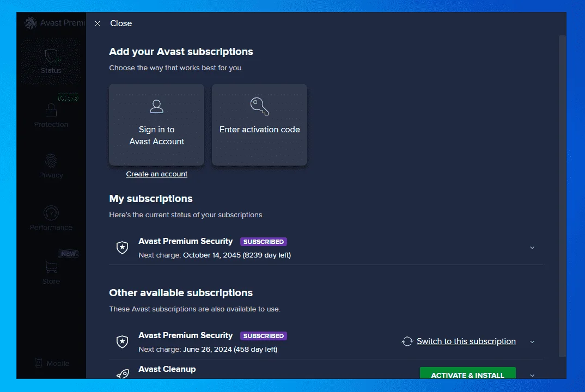Expand June 26, 2024 subscription chevron
The width and height of the screenshot is (585, 392).
tap(532, 342)
